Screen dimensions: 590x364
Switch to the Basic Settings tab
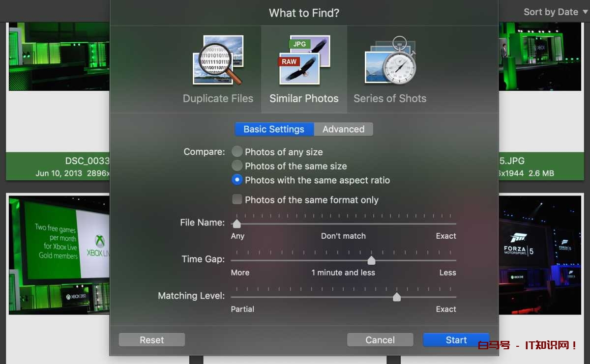click(274, 129)
